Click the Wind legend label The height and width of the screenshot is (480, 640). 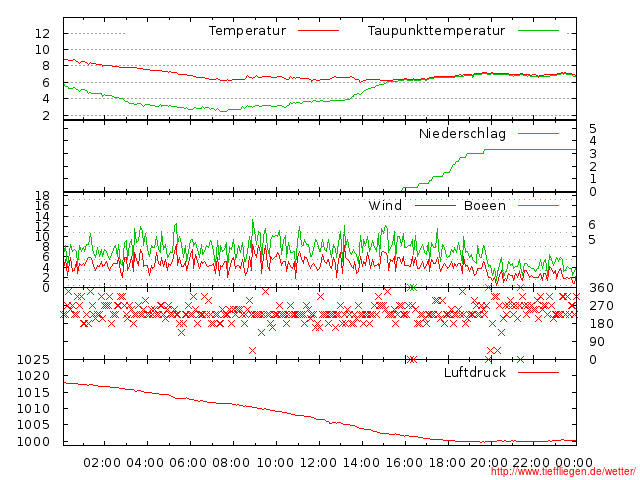click(x=385, y=205)
